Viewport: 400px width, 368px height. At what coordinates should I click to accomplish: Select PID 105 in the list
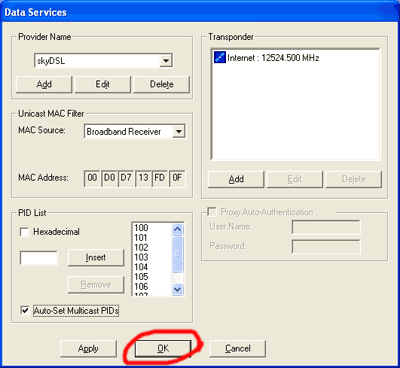click(141, 276)
